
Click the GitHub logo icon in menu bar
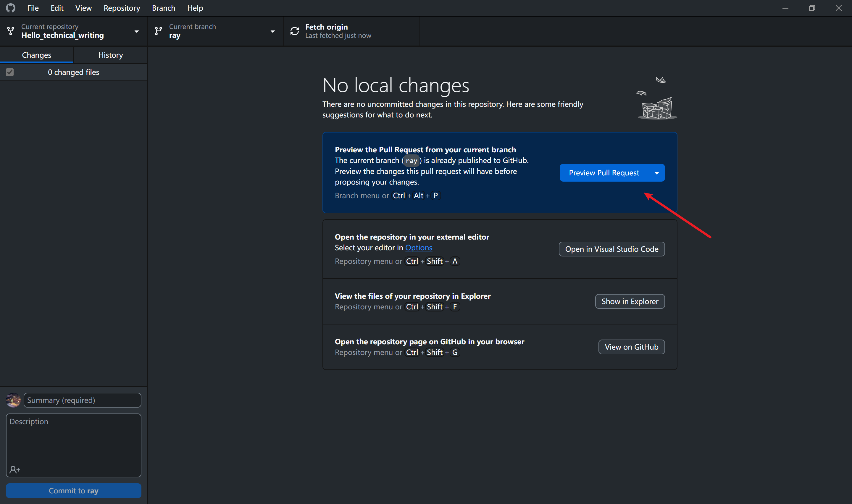click(11, 8)
